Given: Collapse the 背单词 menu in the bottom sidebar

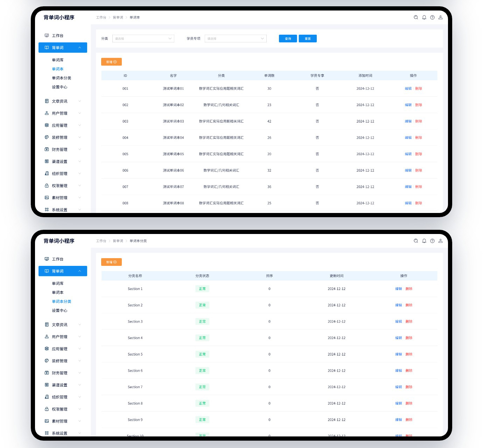Looking at the screenshot, I should (80, 271).
